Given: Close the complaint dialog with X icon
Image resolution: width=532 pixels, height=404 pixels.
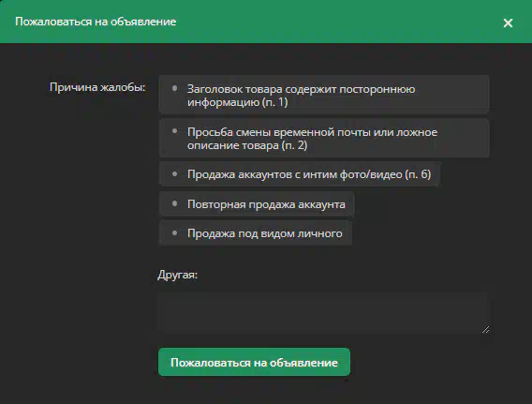Looking at the screenshot, I should [508, 22].
